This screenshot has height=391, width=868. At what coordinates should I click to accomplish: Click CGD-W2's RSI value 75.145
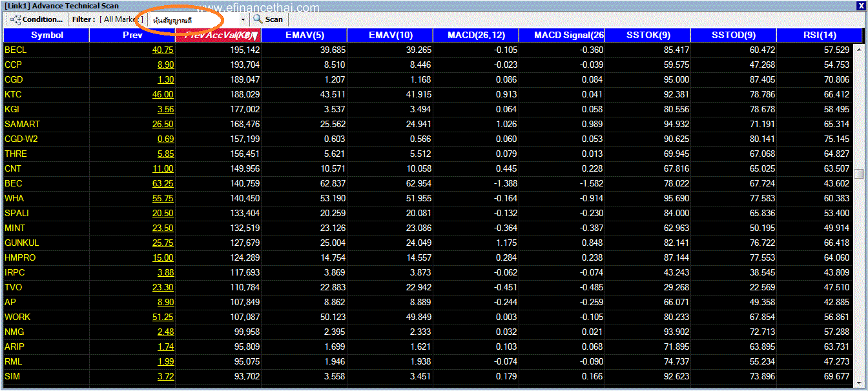(x=838, y=139)
